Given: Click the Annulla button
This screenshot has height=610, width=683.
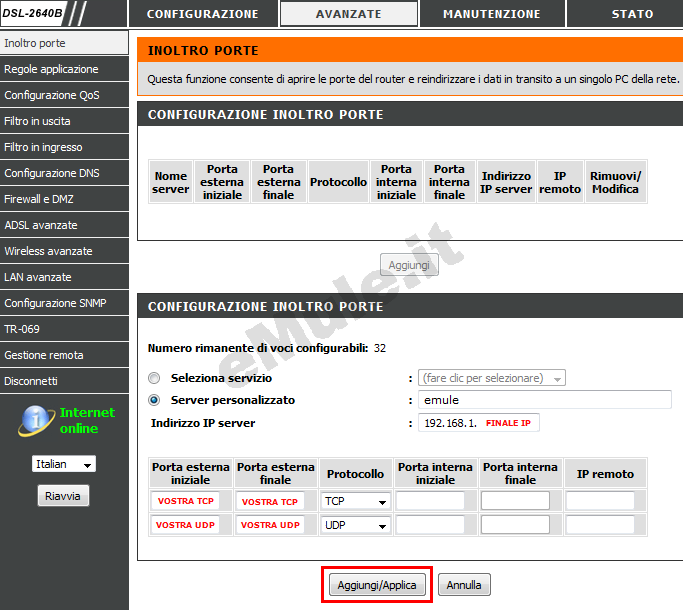Looking at the screenshot, I should click(464, 585).
